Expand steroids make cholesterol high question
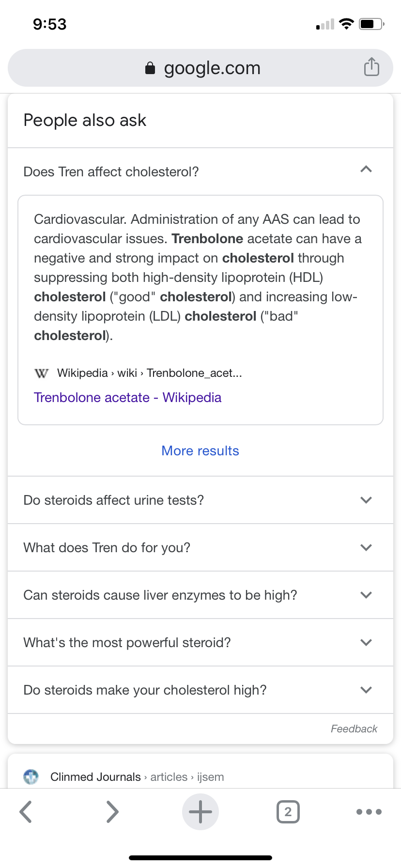Screen dimensions: 401x868 (x=366, y=690)
